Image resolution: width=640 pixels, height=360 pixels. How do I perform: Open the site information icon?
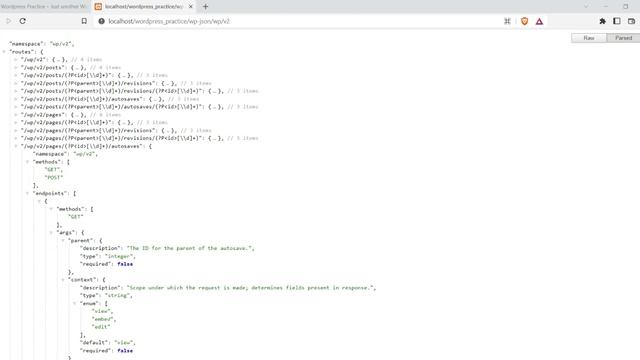tap(101, 21)
